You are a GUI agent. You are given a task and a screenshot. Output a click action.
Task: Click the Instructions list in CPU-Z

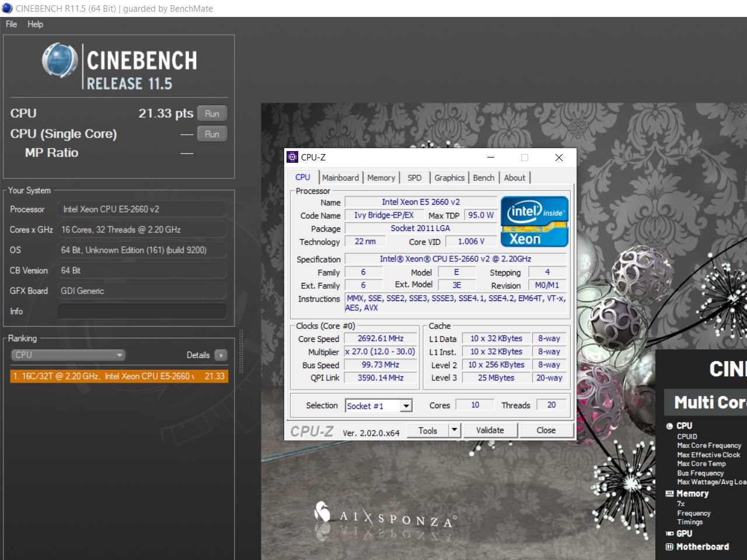tap(456, 303)
